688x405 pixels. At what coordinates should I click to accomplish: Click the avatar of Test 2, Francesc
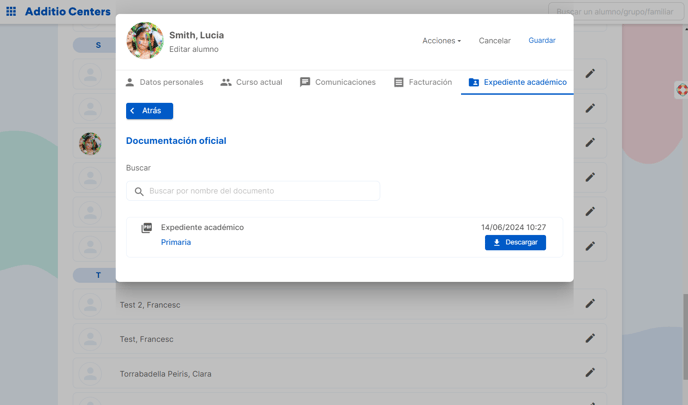tap(90, 304)
